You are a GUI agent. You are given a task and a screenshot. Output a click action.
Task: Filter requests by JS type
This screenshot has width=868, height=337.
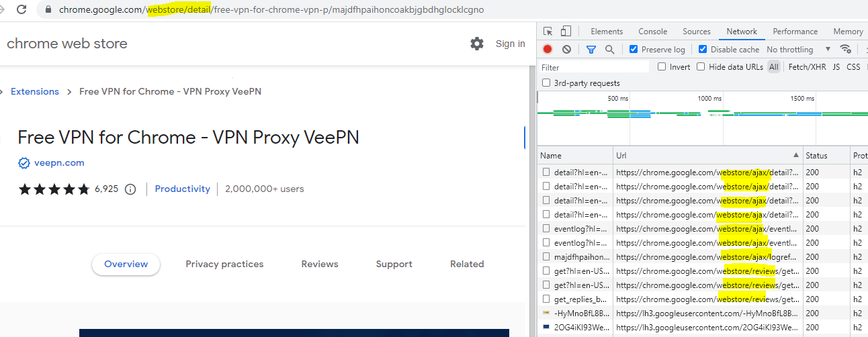point(836,66)
